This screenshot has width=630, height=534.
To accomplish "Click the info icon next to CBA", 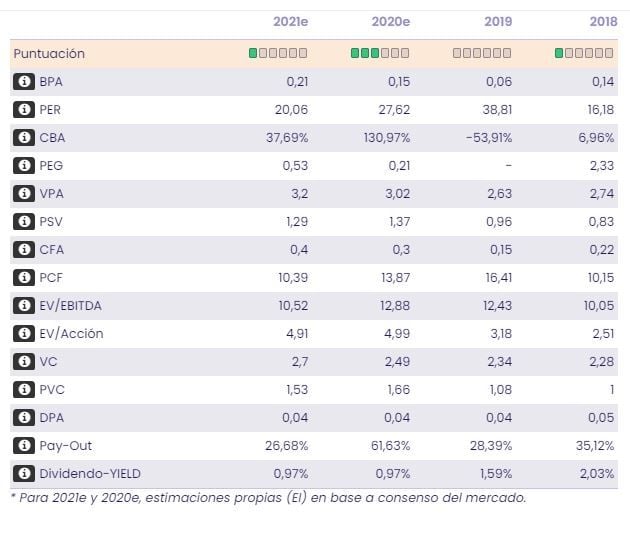I will 23,138.
